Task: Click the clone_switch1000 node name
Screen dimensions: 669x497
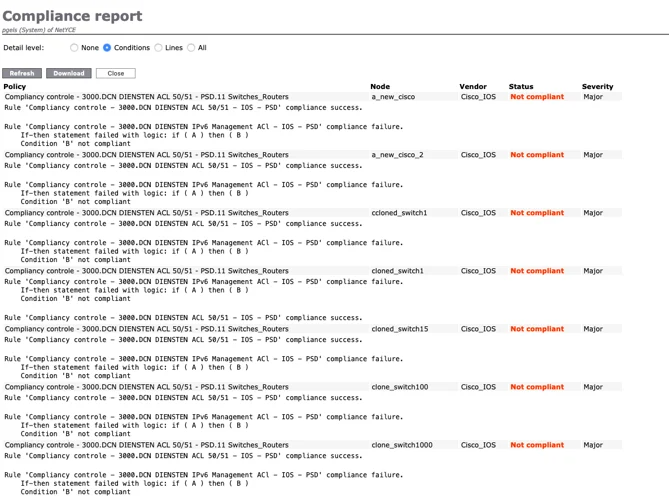Action: point(402,445)
